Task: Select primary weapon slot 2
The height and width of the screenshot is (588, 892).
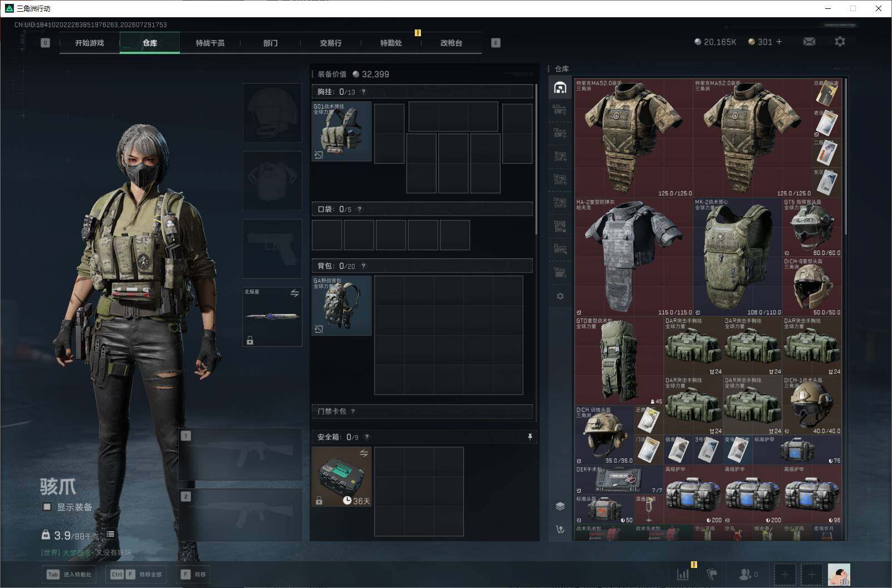Action: point(240,514)
